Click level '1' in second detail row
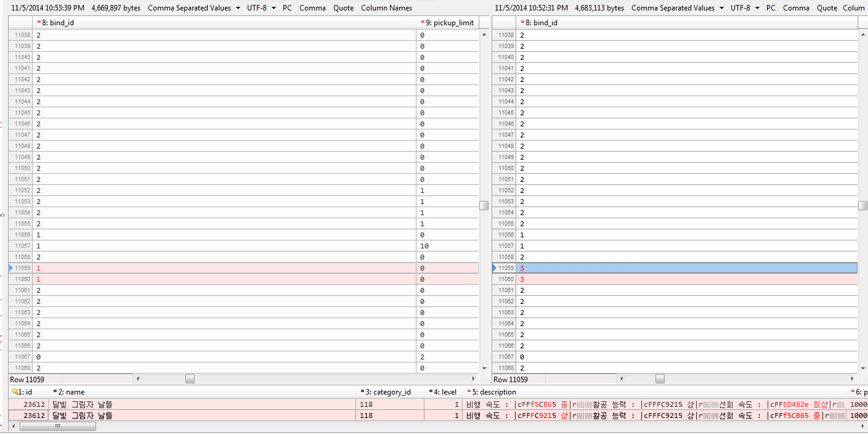This screenshot has width=868, height=434. click(x=456, y=416)
